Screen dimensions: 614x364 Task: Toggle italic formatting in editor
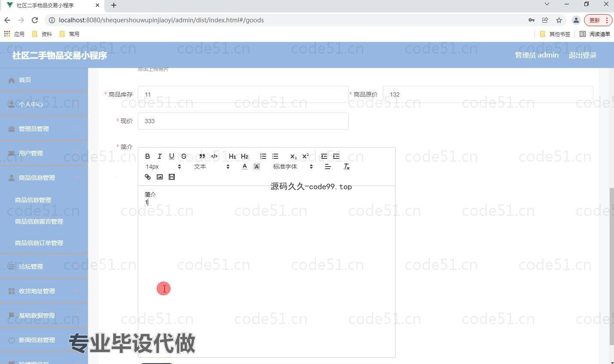159,156
